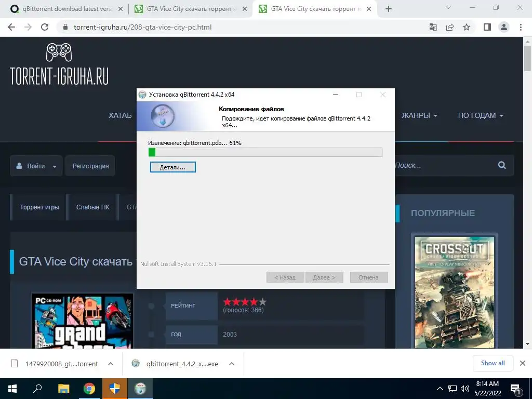Image resolution: width=532 pixels, height=399 pixels.
Task: Click the search magnifier icon on site
Action: 502,165
